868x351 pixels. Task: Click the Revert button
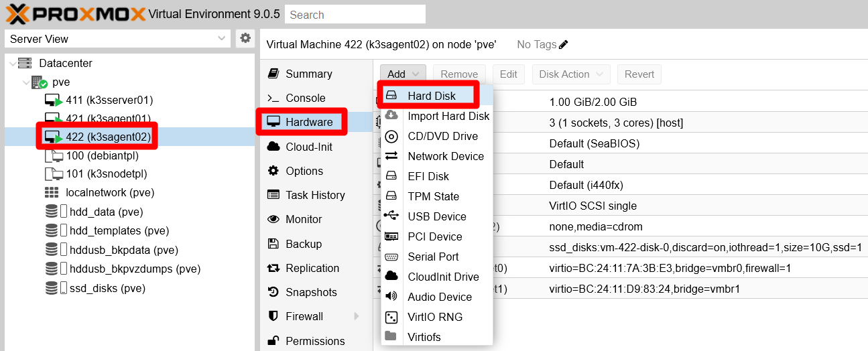point(639,74)
